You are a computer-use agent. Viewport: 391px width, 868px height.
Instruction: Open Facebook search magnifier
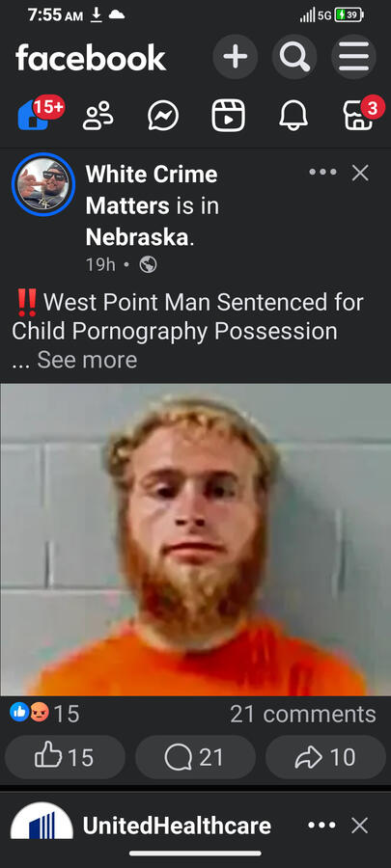[x=294, y=57]
